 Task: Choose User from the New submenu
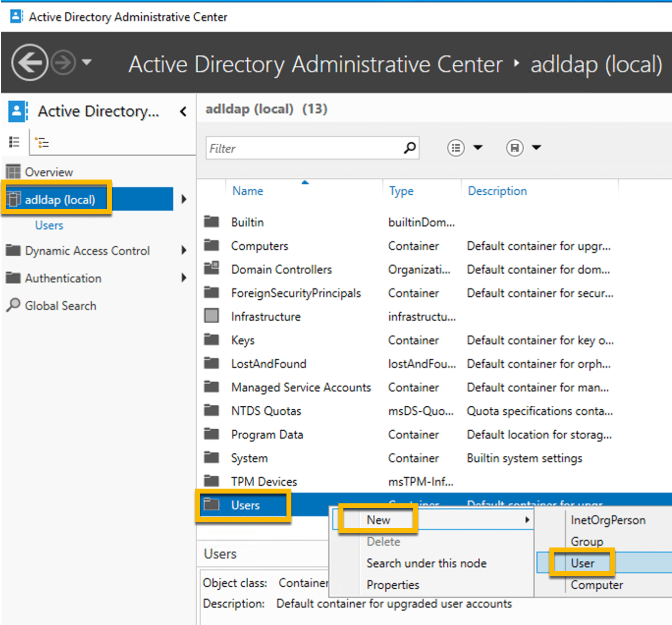582,563
